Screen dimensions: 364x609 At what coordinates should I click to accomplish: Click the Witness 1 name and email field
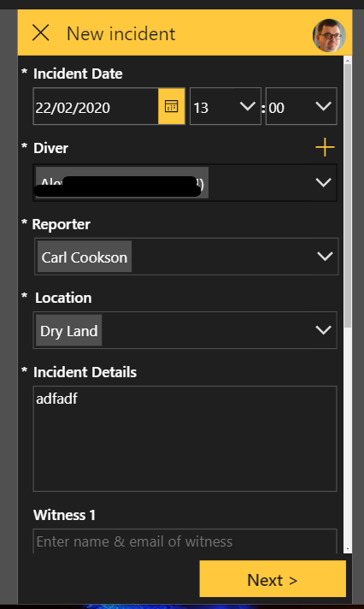[185, 541]
